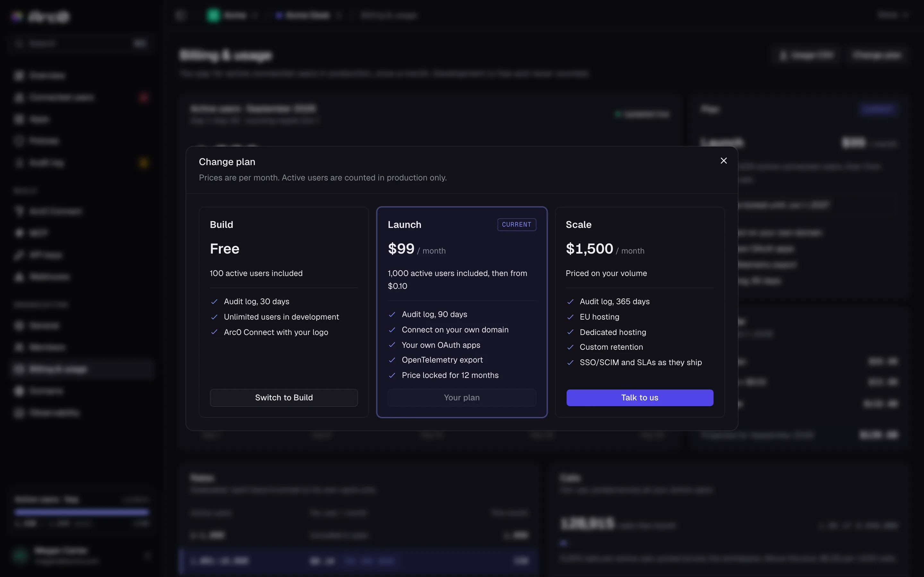Click the Talk to us button
The image size is (924, 577).
[x=639, y=397]
